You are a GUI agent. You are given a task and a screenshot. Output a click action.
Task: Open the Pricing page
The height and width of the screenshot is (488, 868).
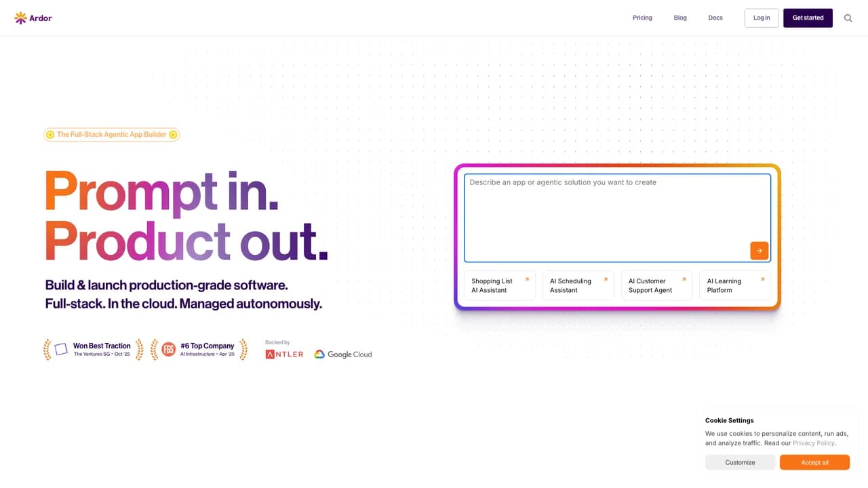(642, 18)
